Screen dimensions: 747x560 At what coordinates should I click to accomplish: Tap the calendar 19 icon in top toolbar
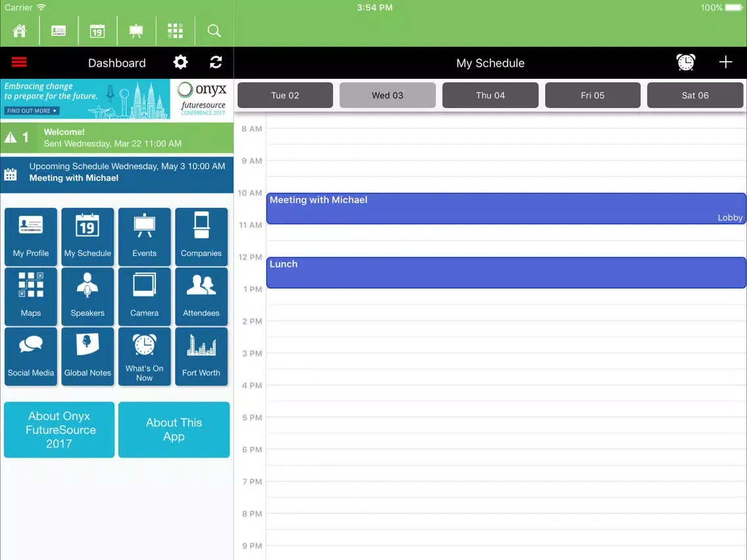[x=97, y=31]
